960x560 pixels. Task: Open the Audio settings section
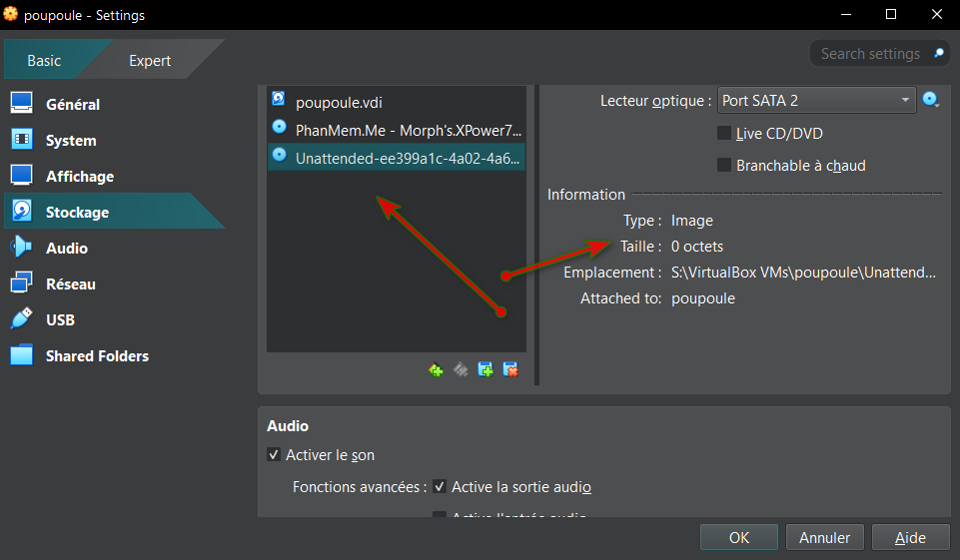[x=67, y=249]
